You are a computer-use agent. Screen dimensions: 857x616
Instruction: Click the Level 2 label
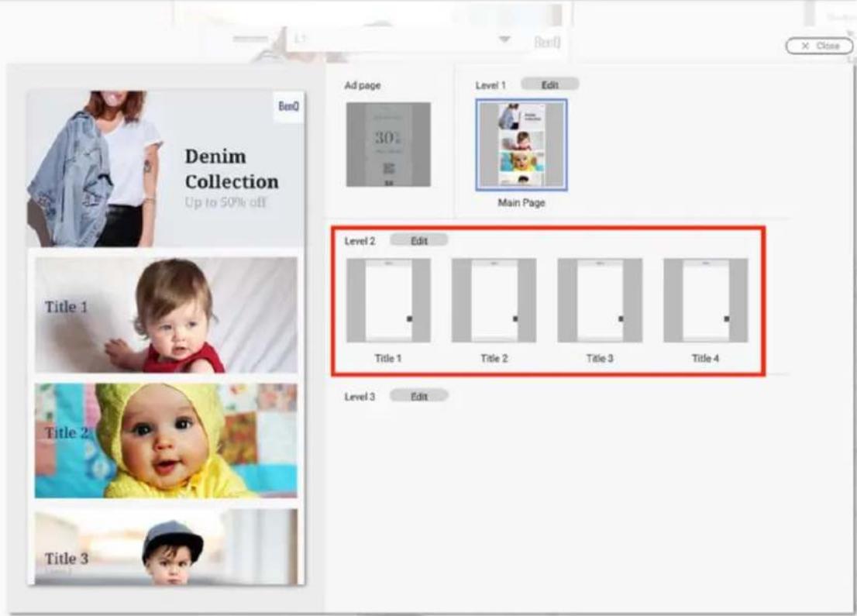tap(360, 241)
